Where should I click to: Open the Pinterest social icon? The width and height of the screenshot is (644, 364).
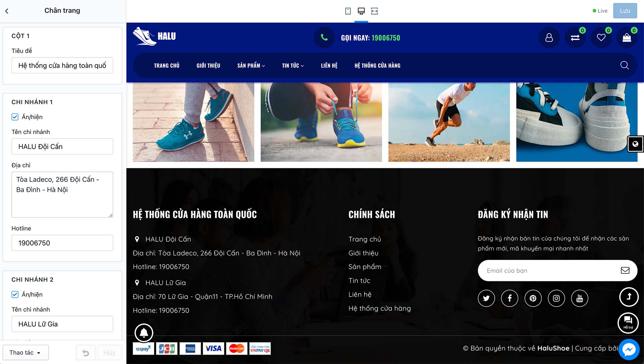533,298
